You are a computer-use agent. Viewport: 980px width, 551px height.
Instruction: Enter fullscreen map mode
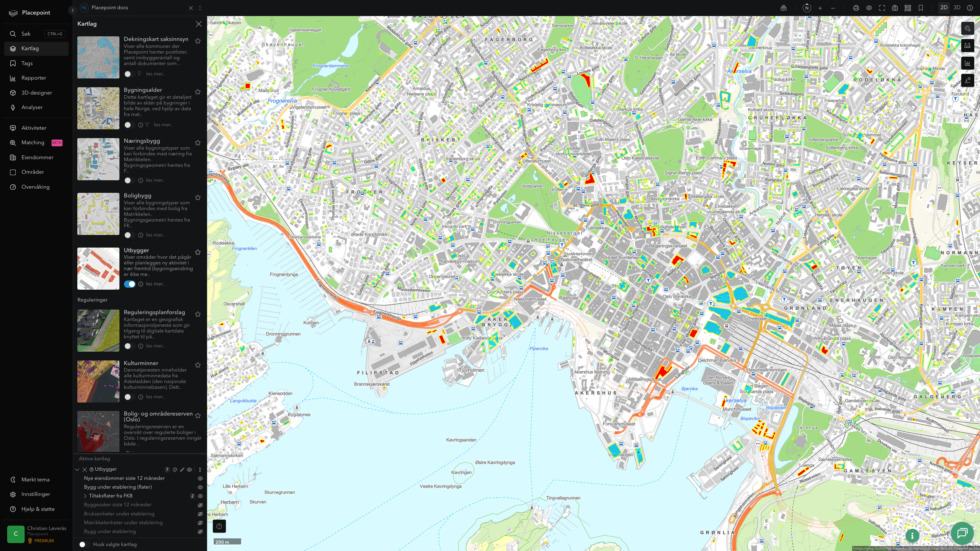[x=882, y=8]
